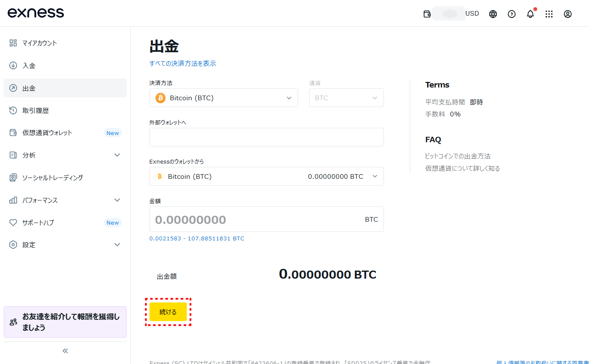Click the 入金 deposit arrow icon
Screen dimensions: 589x364
pos(13,65)
